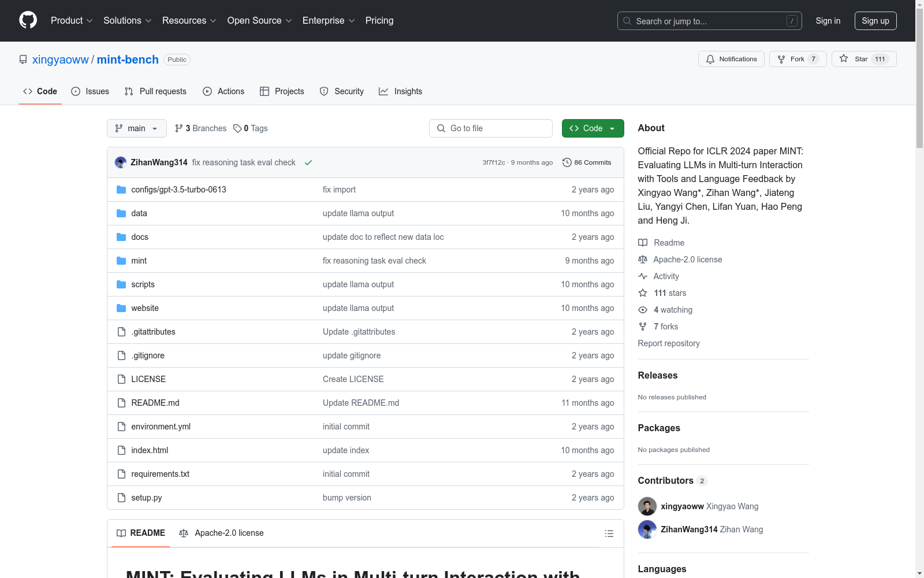Click the Fork icon button
924x578 pixels.
[x=781, y=60]
